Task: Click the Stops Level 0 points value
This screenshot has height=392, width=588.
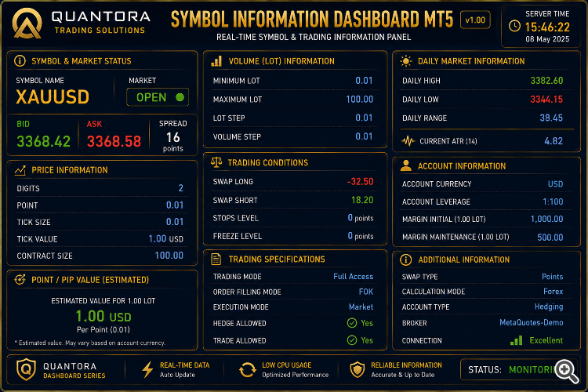Action: [x=361, y=218]
